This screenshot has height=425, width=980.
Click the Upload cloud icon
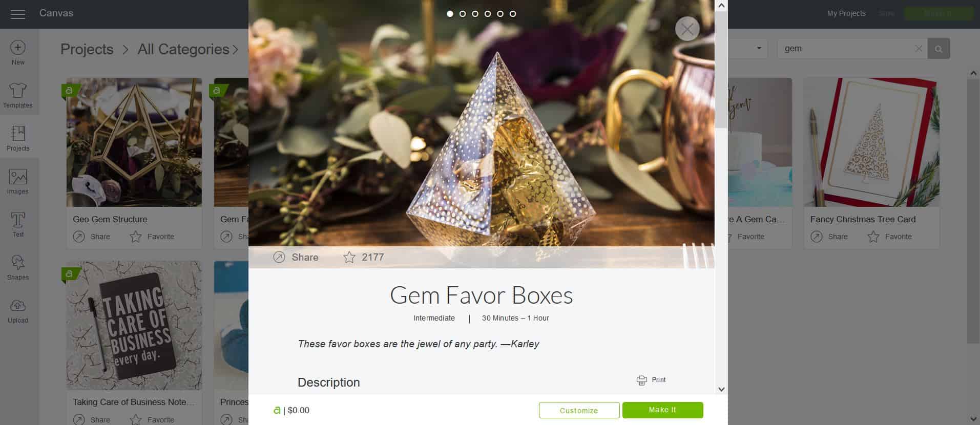pyautogui.click(x=18, y=306)
